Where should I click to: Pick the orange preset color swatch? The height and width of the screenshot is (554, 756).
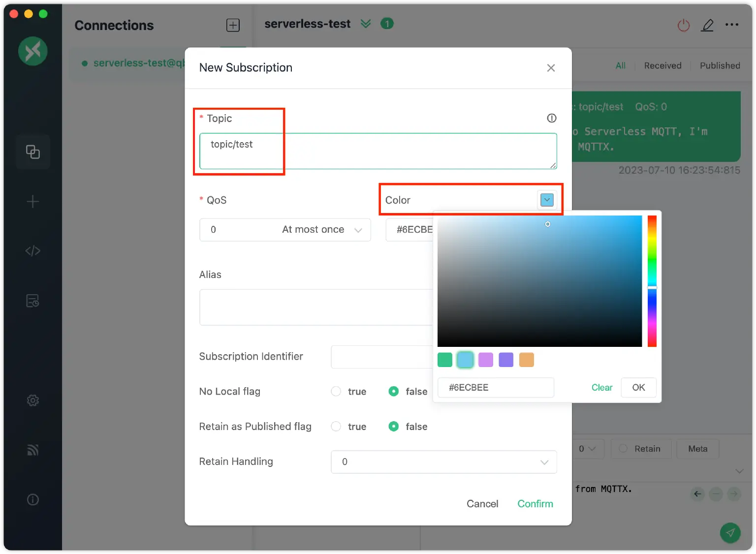526,360
